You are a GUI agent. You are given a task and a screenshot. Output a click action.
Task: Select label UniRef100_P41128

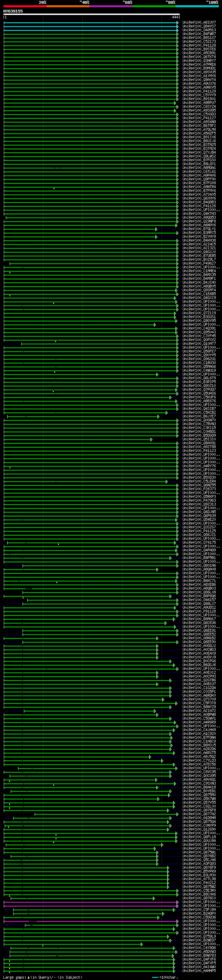(x=199, y=45)
